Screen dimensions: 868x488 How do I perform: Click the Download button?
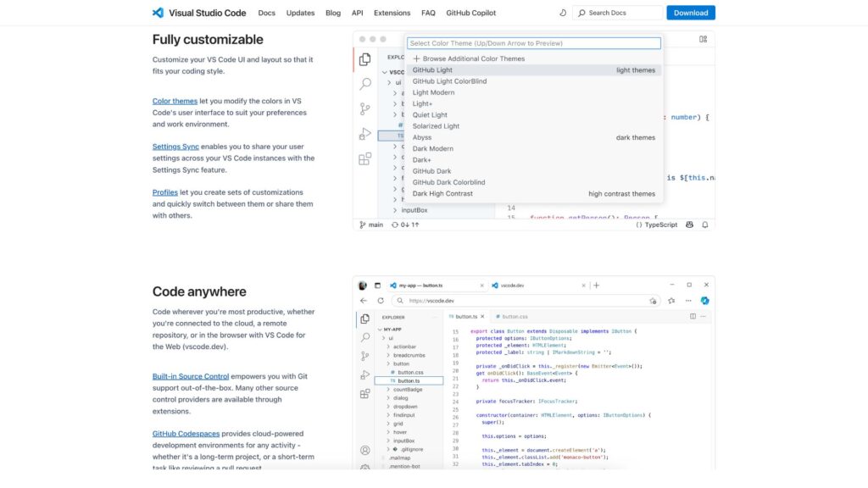(x=691, y=13)
